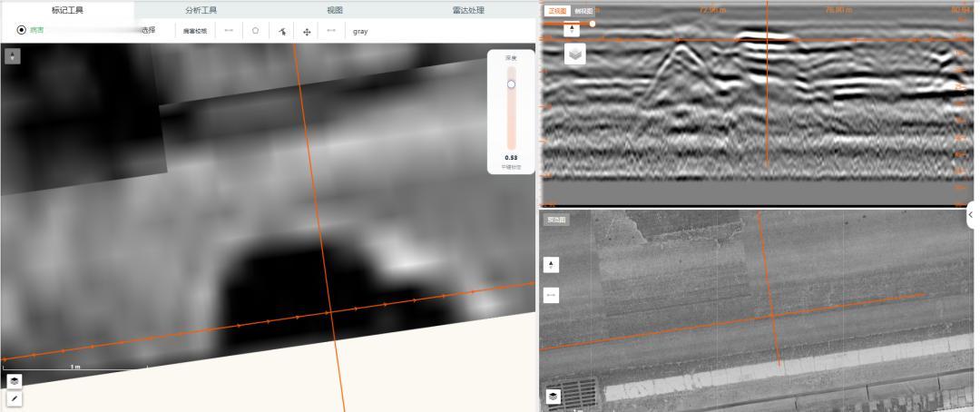Image resolution: width=980 pixels, height=412 pixels.
Task: Collapse the right panel with the chevron handle
Action: [971, 214]
